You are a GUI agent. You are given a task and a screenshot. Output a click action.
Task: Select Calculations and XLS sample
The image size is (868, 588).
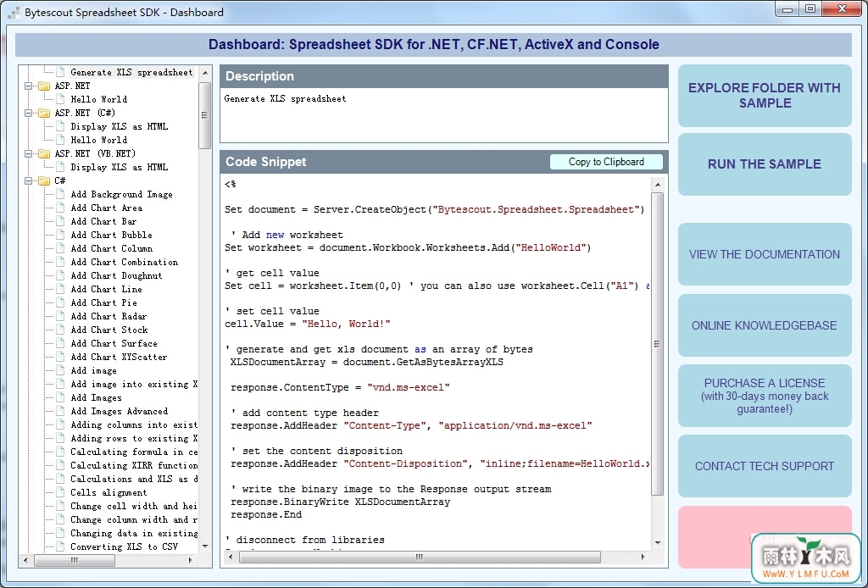133,479
